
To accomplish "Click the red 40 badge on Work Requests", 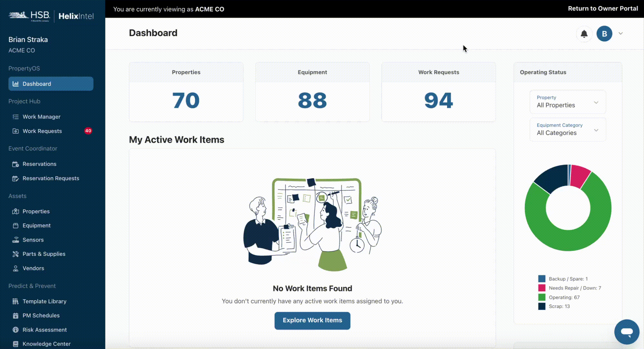I will pyautogui.click(x=88, y=131).
